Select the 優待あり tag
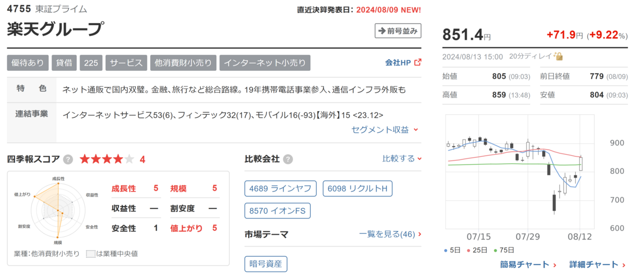The height and width of the screenshot is (276, 644). pos(28,62)
